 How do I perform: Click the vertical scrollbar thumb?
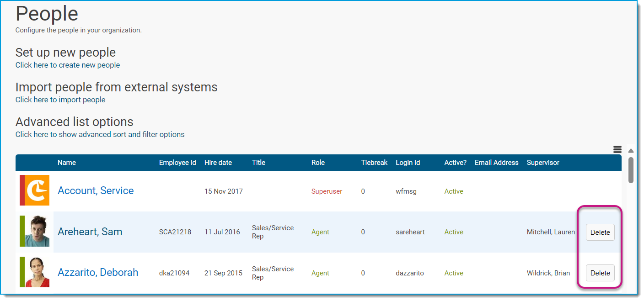631,170
